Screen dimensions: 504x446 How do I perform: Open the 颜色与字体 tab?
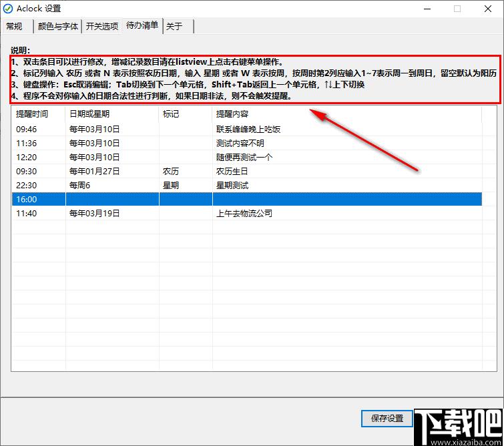(x=58, y=26)
